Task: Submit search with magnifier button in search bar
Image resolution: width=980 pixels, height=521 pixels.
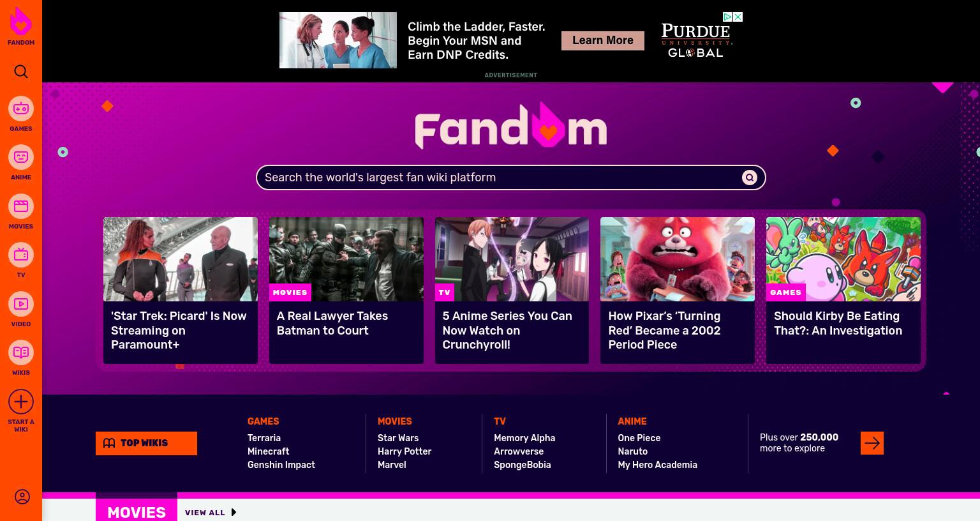Action: [750, 177]
